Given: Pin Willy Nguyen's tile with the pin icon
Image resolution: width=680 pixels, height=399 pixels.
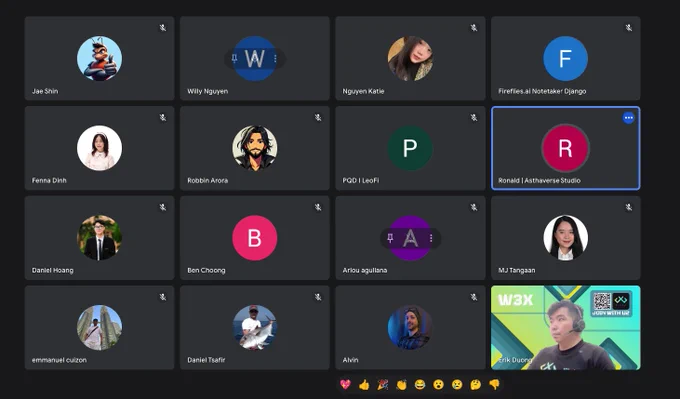Looking at the screenshot, I should [x=235, y=59].
